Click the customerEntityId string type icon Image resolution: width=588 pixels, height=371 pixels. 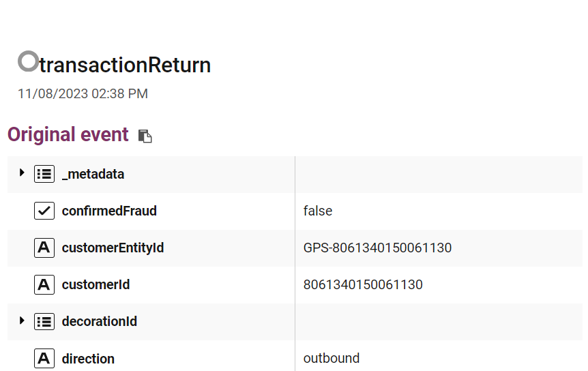pyautogui.click(x=44, y=248)
